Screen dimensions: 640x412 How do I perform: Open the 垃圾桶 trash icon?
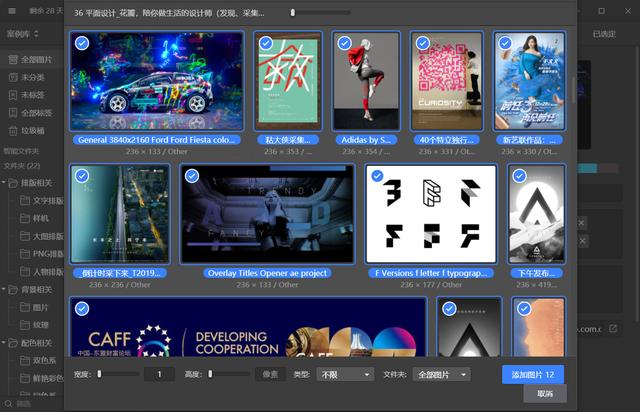click(x=13, y=131)
